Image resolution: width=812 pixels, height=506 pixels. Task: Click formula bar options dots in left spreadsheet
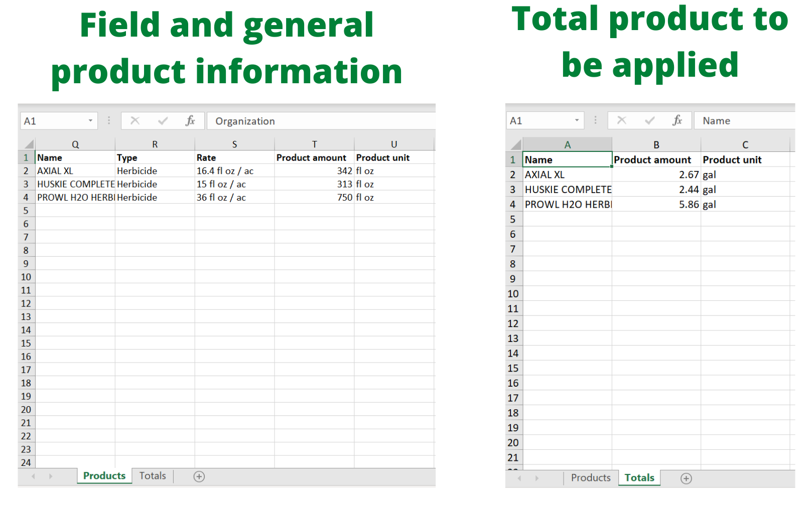[109, 120]
